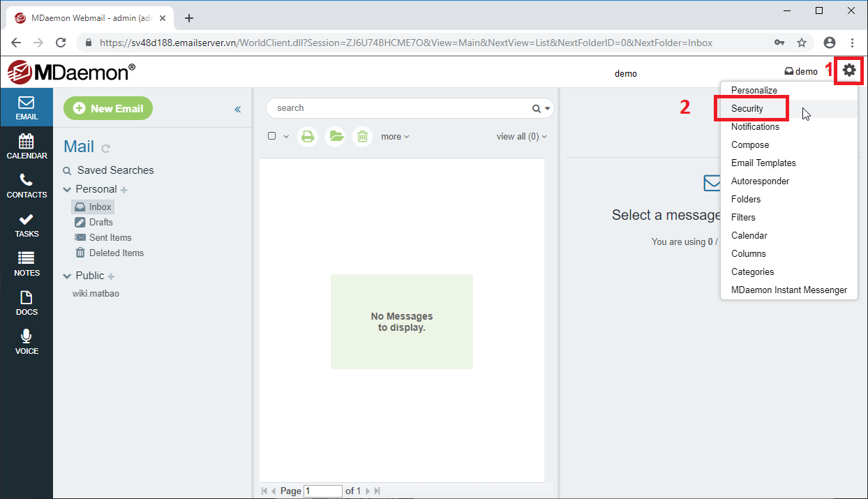
Task: Print the selected messages
Action: coord(308,136)
